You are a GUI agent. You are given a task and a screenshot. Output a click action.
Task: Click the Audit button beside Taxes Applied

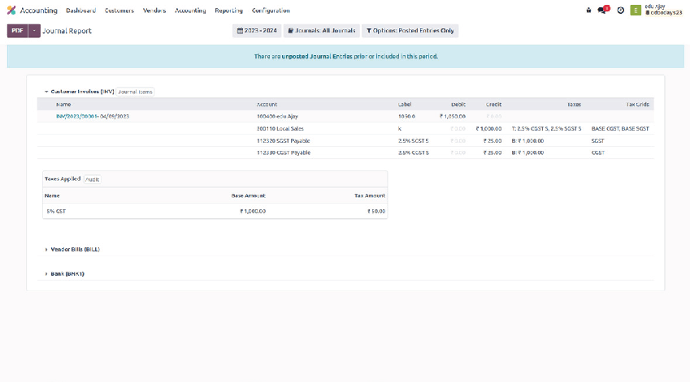click(92, 179)
